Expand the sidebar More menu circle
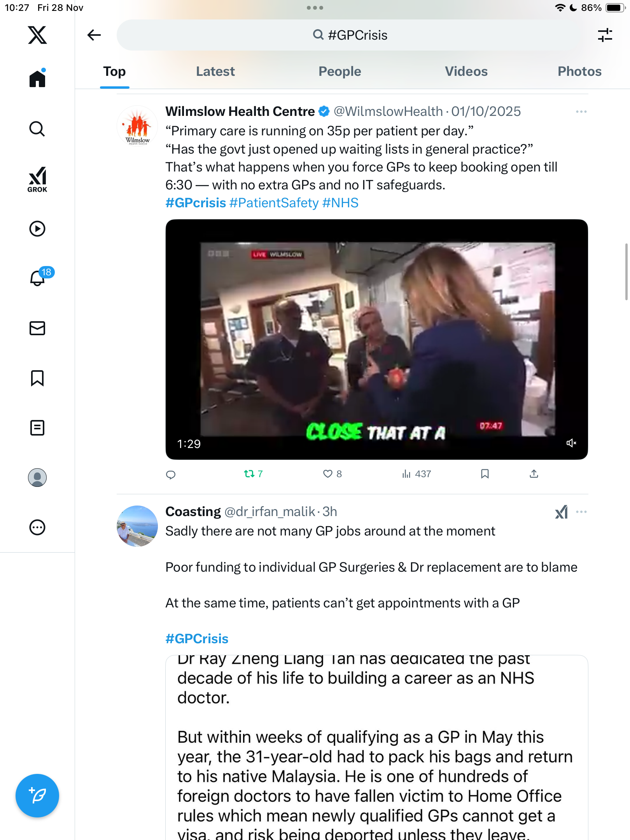The width and height of the screenshot is (630, 840). (37, 527)
